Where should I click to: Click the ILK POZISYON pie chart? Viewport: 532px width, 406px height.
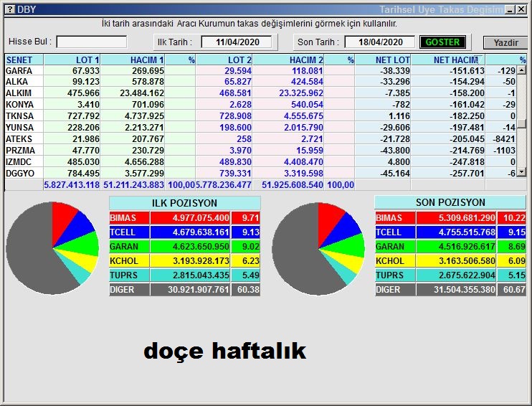pyautogui.click(x=52, y=248)
